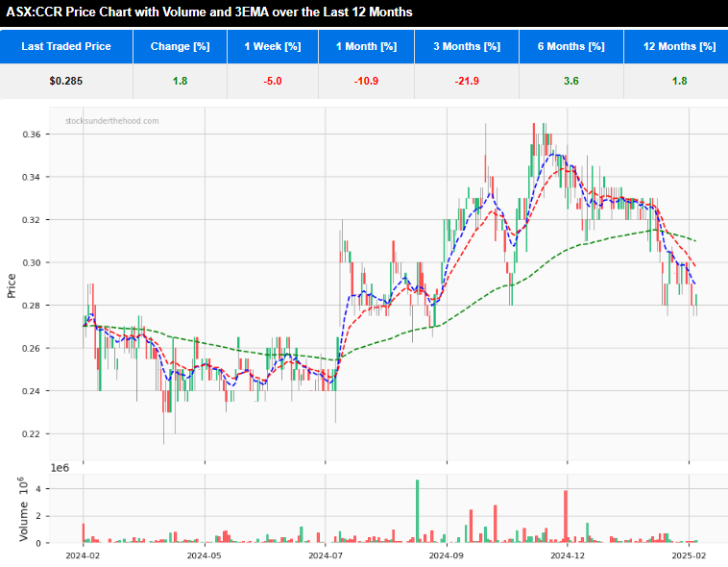Click the 0.32 price axis label
Image resolution: width=728 pixels, height=567 pixels.
point(32,220)
